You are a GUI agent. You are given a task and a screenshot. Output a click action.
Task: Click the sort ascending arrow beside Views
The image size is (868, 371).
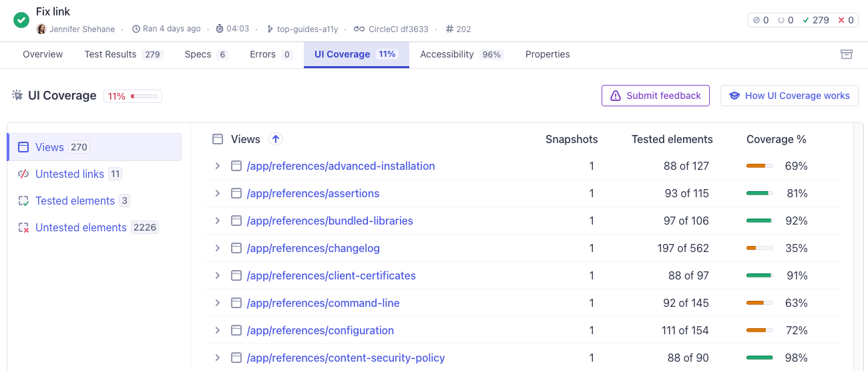(x=276, y=139)
